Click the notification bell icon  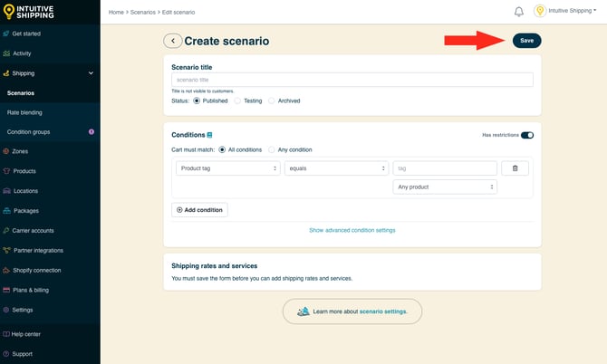[518, 12]
